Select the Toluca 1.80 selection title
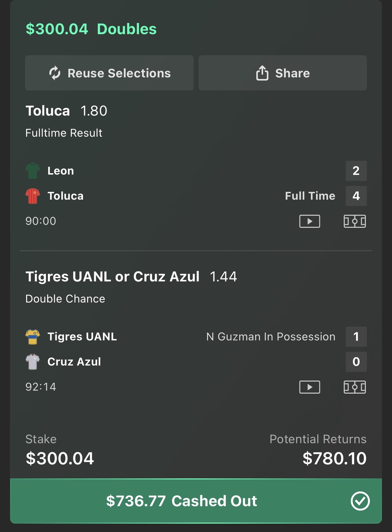The image size is (392, 532). point(66,111)
